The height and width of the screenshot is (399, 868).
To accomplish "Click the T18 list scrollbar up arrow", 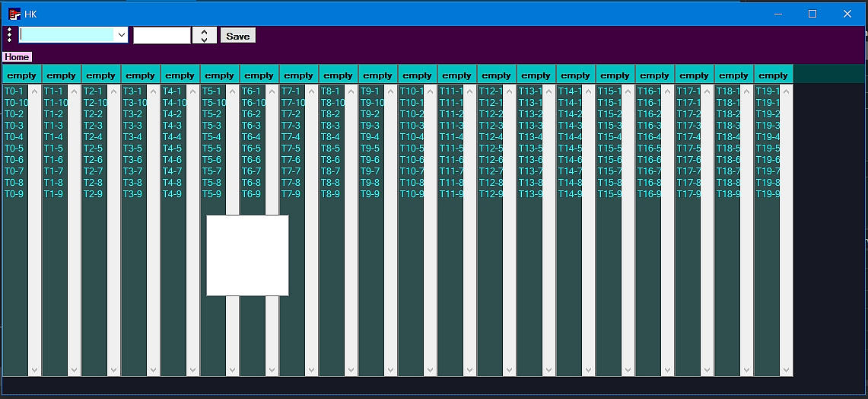I will (747, 91).
